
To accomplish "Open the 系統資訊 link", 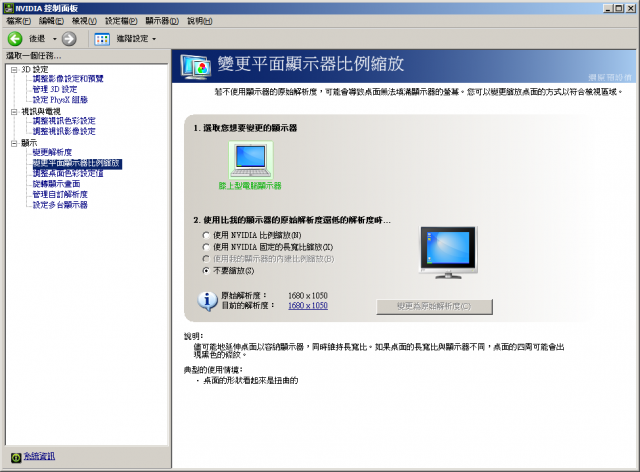I will coord(39,456).
